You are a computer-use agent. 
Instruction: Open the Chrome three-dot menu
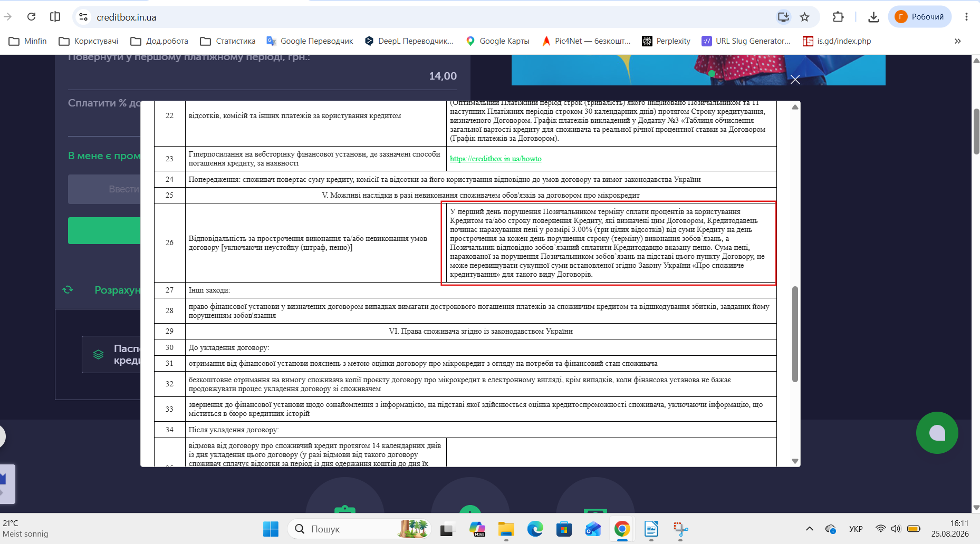(x=966, y=17)
